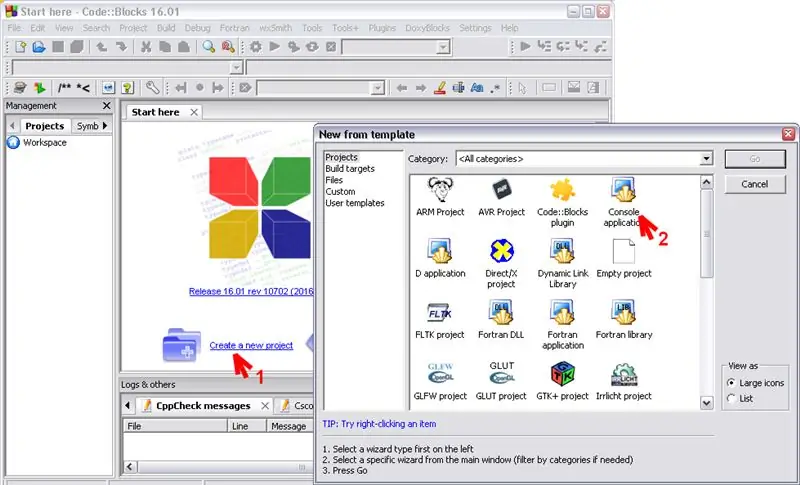The image size is (800, 485).
Task: Pick the Empty project template
Action: click(x=623, y=258)
